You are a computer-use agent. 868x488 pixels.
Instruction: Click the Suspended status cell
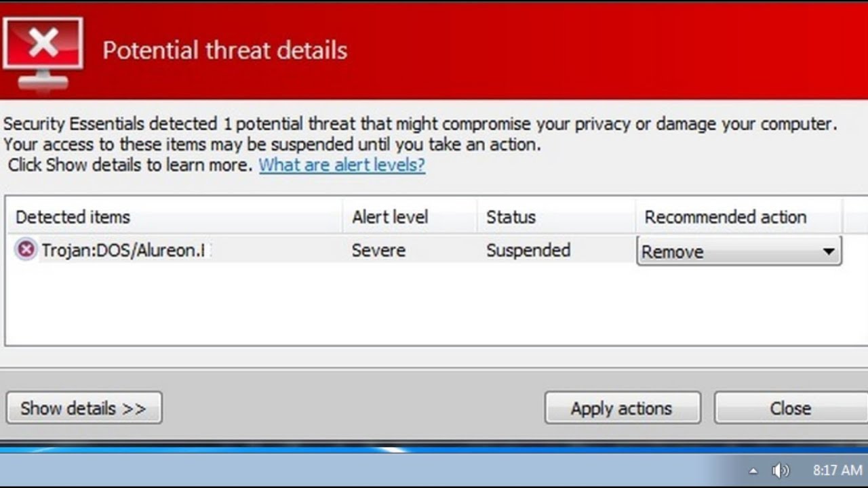pos(528,251)
